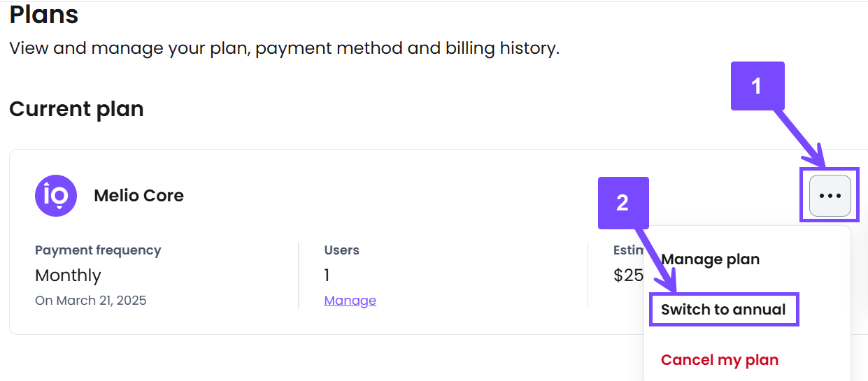Viewport: 868px width, 381px height.
Task: Click the arrow pointing to Switch to annual
Action: pyautogui.click(x=657, y=259)
